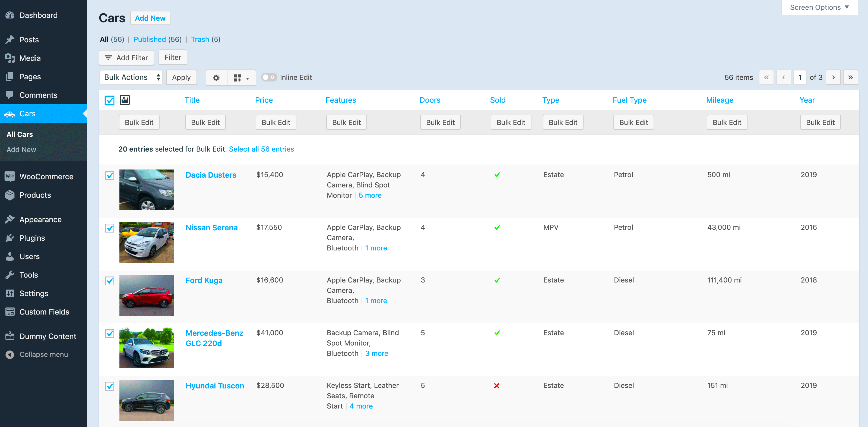The height and width of the screenshot is (427, 868).
Task: Click the Cars sidebar icon
Action: (10, 114)
